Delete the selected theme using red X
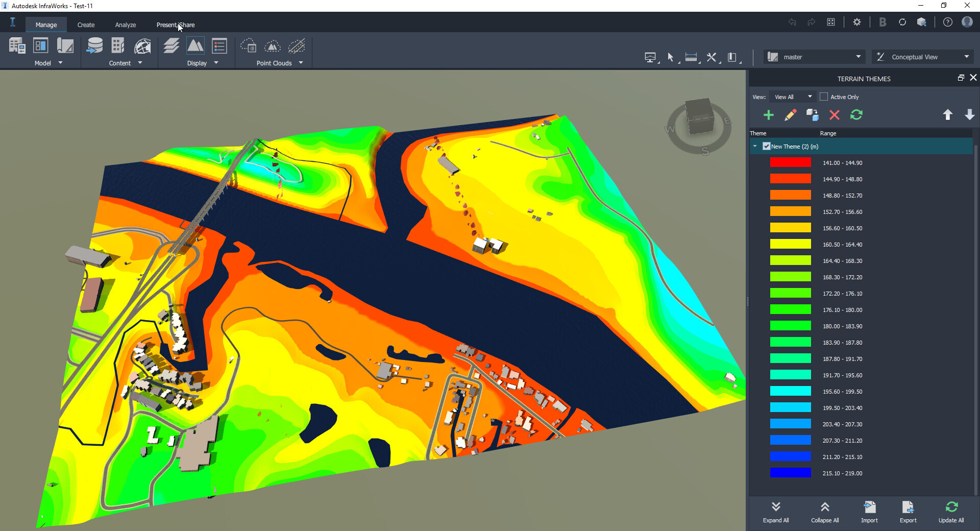The width and height of the screenshot is (980, 531). tap(835, 115)
